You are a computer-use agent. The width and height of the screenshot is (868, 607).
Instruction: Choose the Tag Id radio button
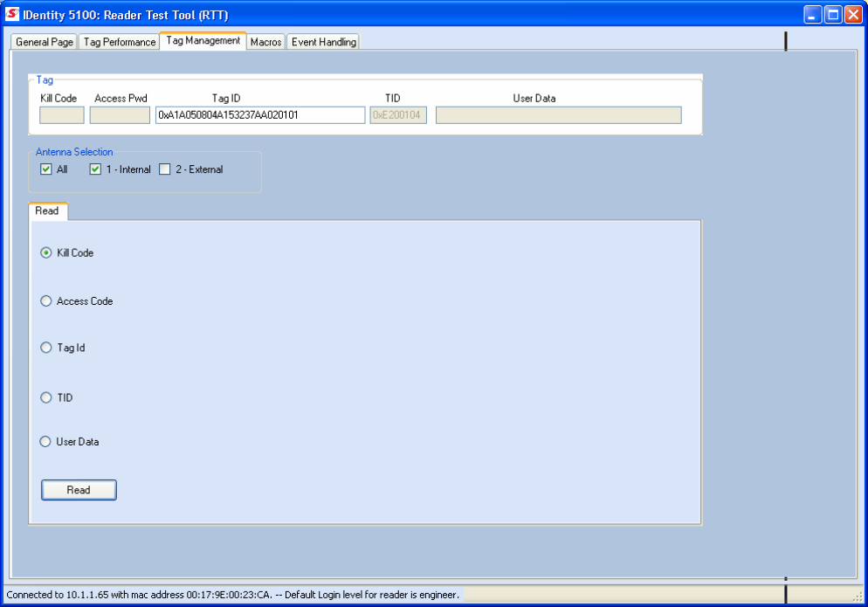tap(46, 348)
